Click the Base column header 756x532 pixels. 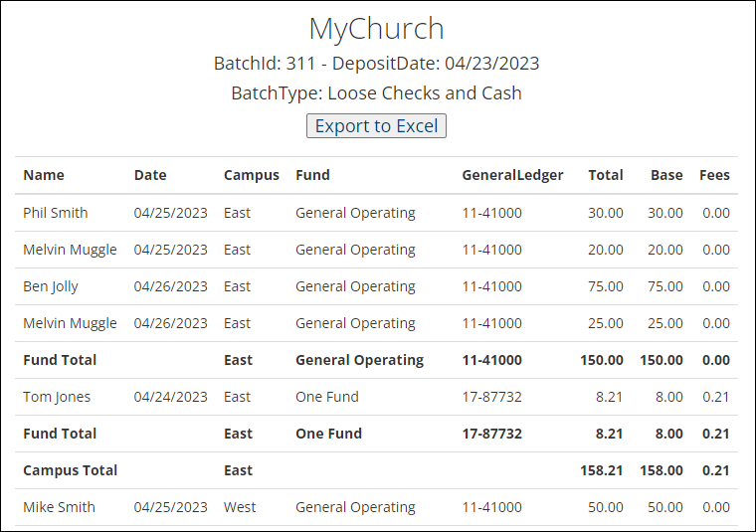click(666, 175)
